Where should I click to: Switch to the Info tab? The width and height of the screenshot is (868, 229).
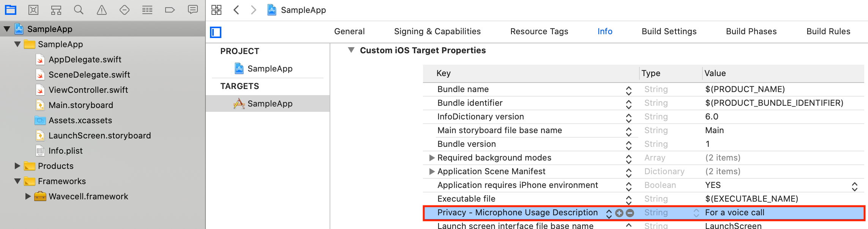pyautogui.click(x=605, y=31)
